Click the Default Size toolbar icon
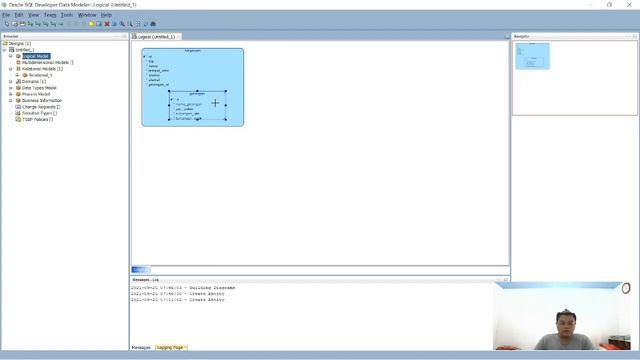Screen dimensions: 640x360 click(x=145, y=24)
